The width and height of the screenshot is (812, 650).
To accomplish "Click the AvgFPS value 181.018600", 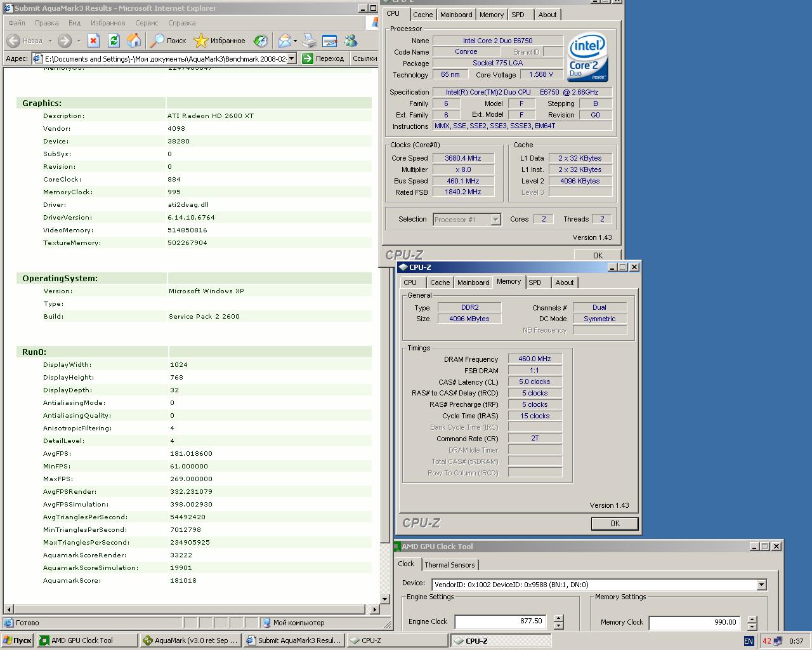I will (x=191, y=453).
